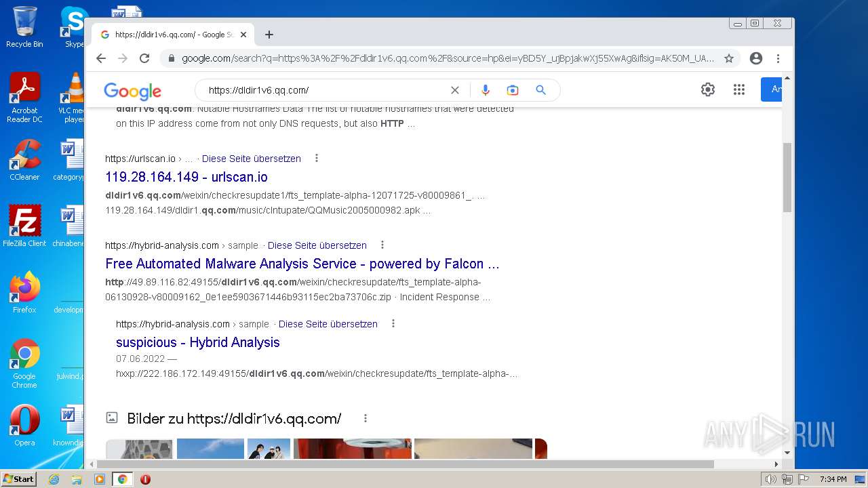Image resolution: width=868 pixels, height=488 pixels.
Task: Search by image with Google Lens icon
Action: (x=513, y=90)
